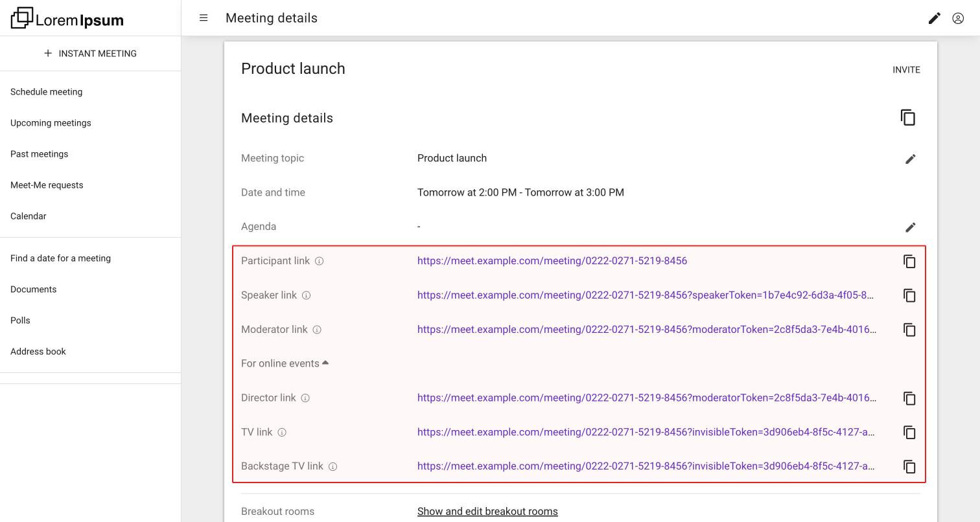Show info for Director link
The height and width of the screenshot is (522, 980).
[305, 398]
